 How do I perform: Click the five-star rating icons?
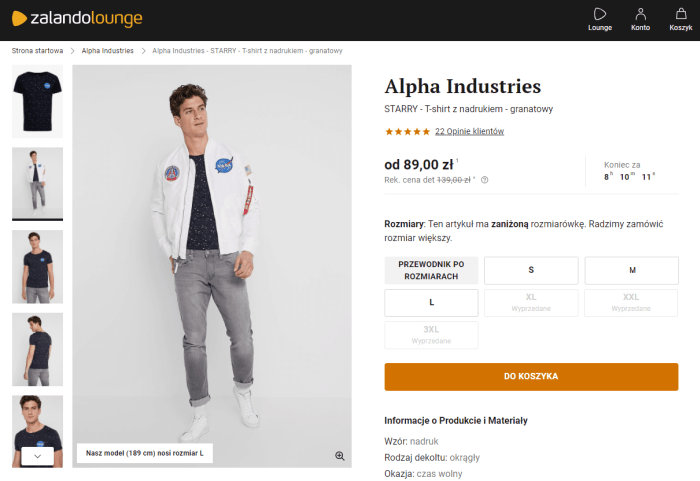(x=407, y=131)
